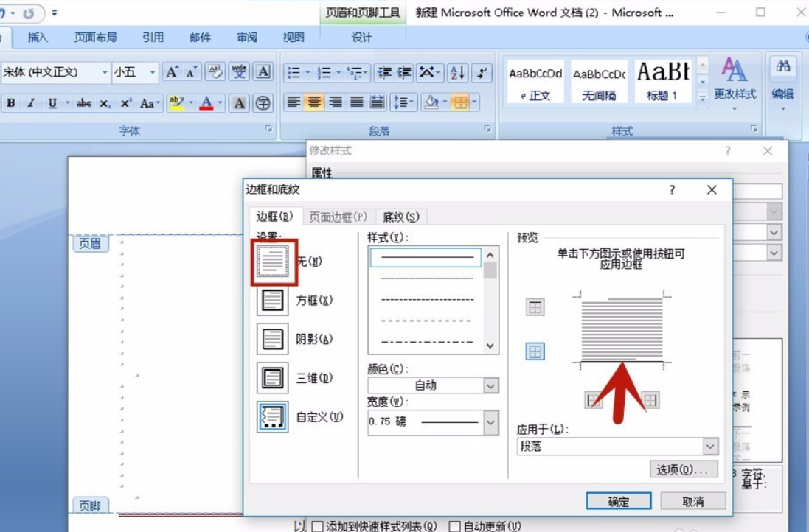
Task: Open the 页面布局 ribbon tab
Action: (x=95, y=37)
